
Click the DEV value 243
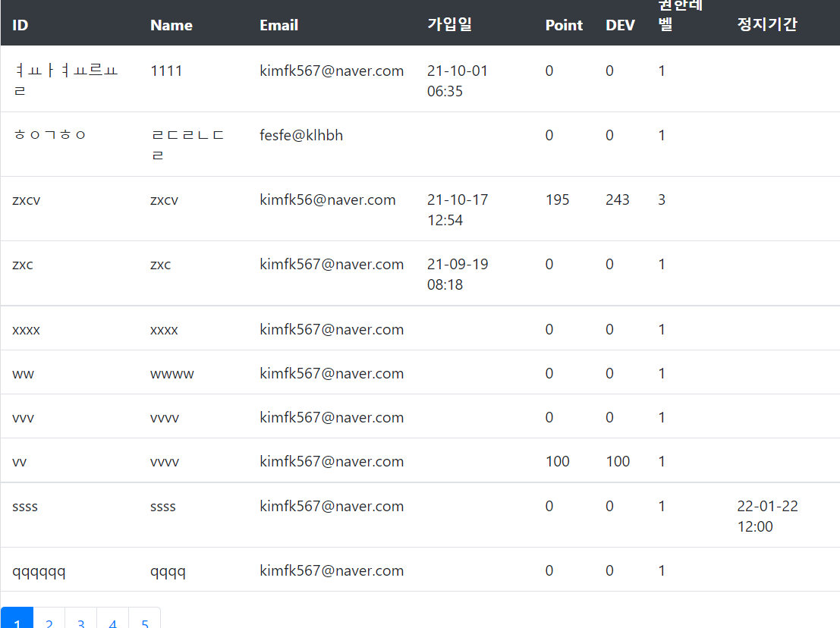(x=618, y=199)
